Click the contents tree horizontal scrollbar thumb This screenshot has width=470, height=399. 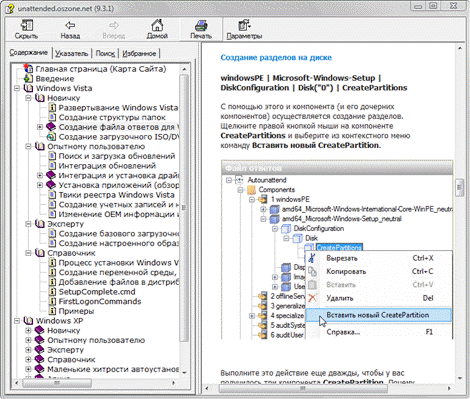[x=57, y=383]
